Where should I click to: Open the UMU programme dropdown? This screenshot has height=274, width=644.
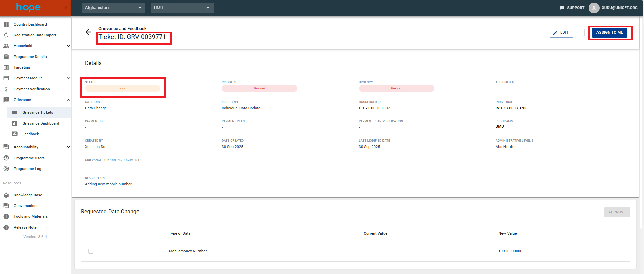pos(182,8)
